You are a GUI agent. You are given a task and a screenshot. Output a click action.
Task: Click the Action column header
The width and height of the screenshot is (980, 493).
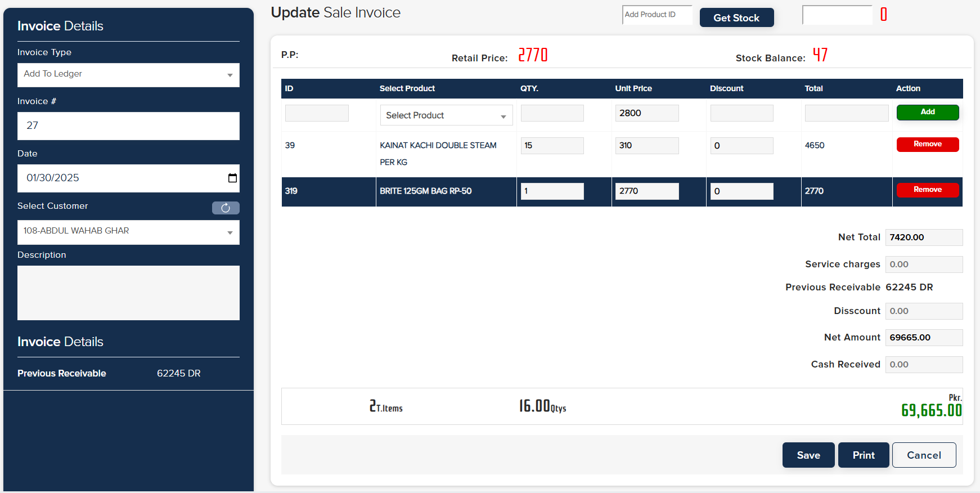click(x=908, y=88)
